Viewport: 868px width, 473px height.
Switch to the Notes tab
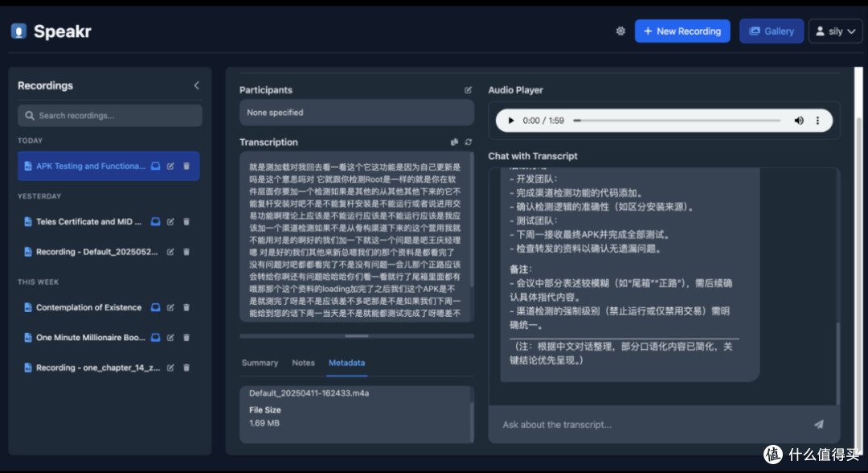point(303,363)
